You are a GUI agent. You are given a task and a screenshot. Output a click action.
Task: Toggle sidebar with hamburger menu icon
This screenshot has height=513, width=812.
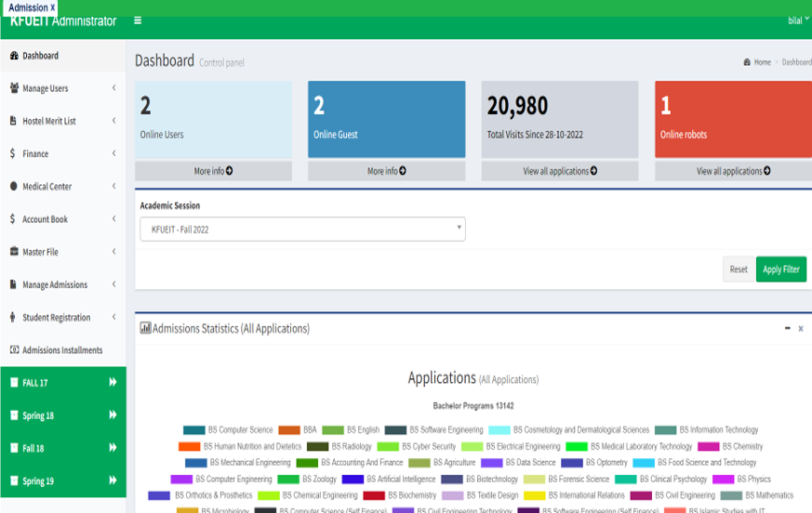[138, 20]
